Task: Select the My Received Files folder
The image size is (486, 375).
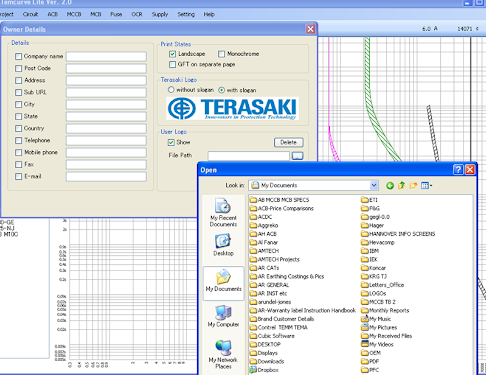Action: pyautogui.click(x=386, y=336)
